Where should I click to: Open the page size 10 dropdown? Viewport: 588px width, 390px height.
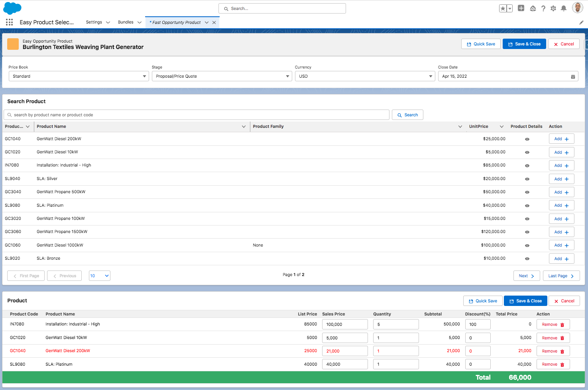99,276
